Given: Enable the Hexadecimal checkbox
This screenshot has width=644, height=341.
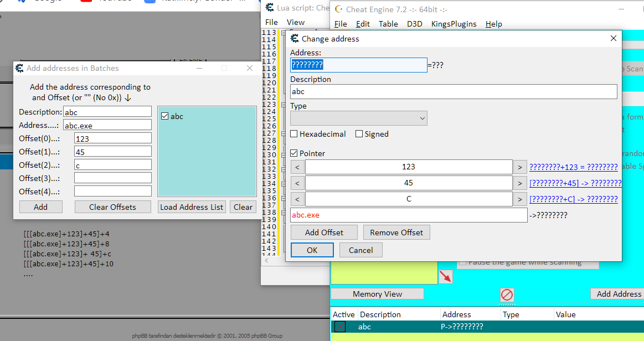Looking at the screenshot, I should click(294, 134).
